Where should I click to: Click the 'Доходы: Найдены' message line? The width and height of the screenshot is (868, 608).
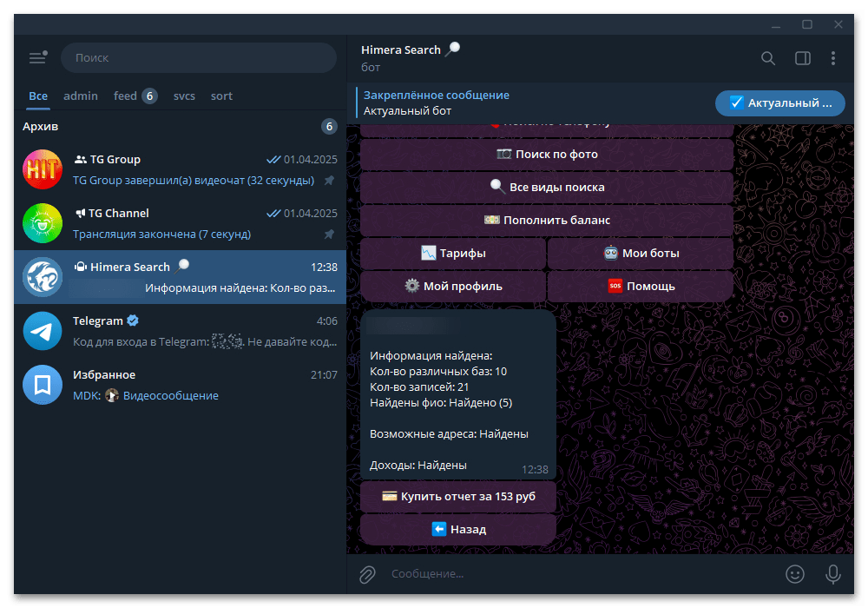pos(418,466)
